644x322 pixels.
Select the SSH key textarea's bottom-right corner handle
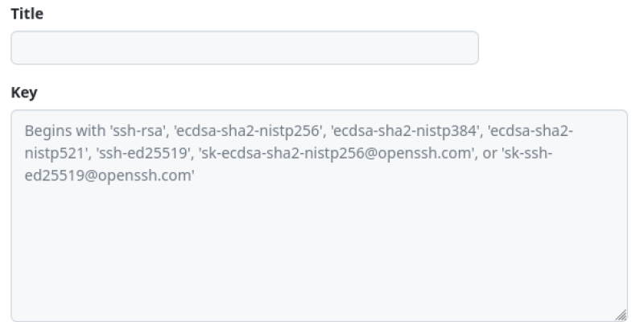coord(621,316)
